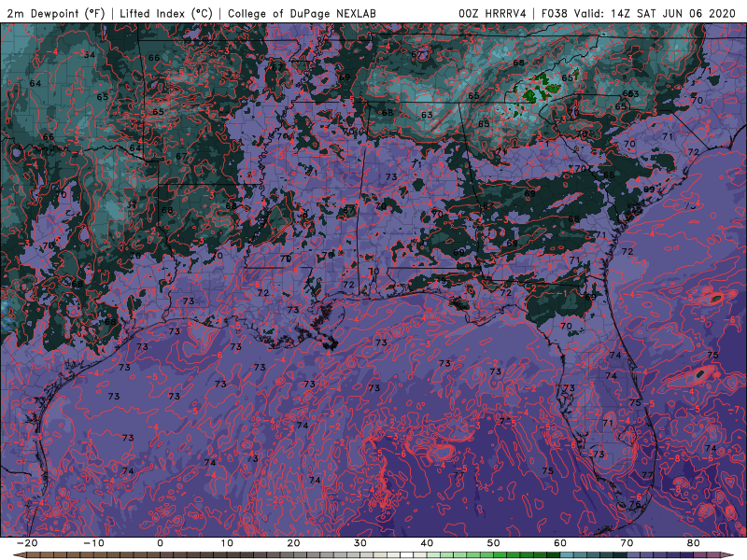
Task: Click the 60 label on the color scale
Action: [x=560, y=543]
